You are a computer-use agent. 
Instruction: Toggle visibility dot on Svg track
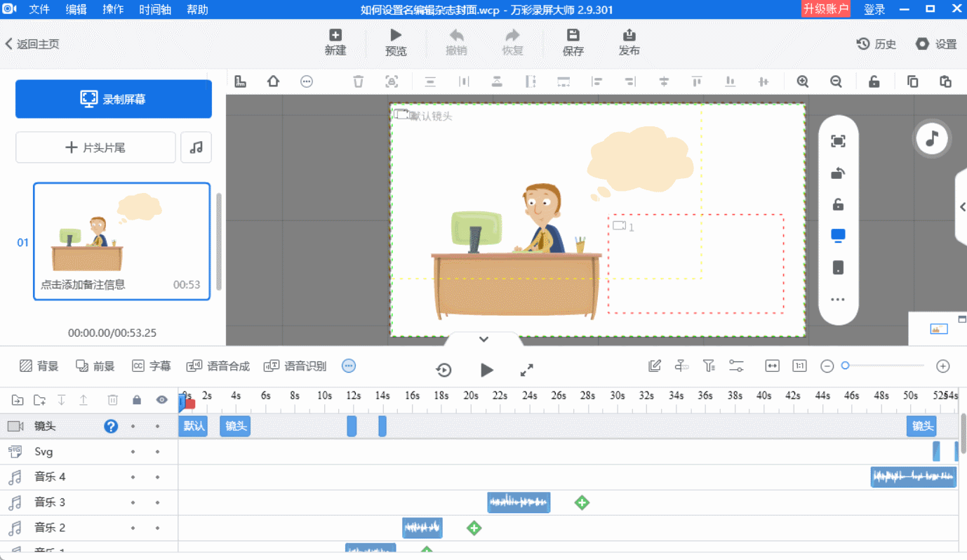click(x=158, y=452)
